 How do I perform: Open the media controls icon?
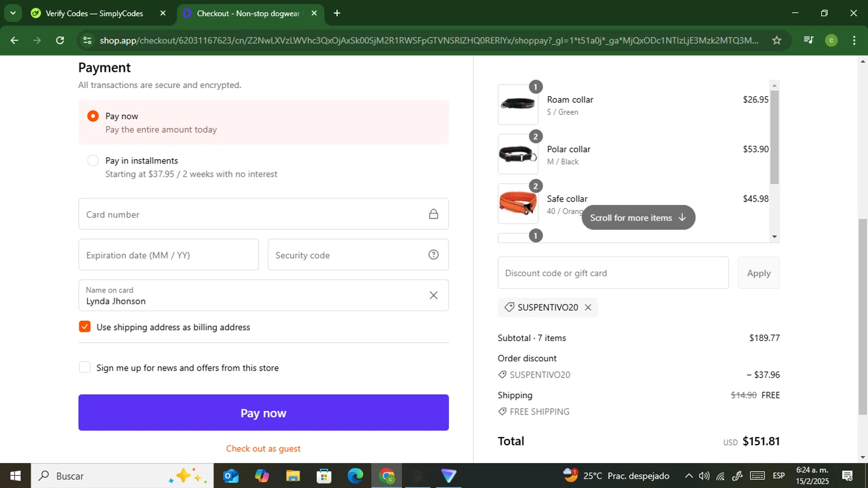click(808, 40)
